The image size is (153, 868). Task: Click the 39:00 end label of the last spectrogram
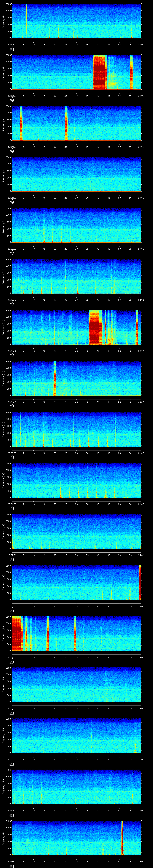[141, 861]
